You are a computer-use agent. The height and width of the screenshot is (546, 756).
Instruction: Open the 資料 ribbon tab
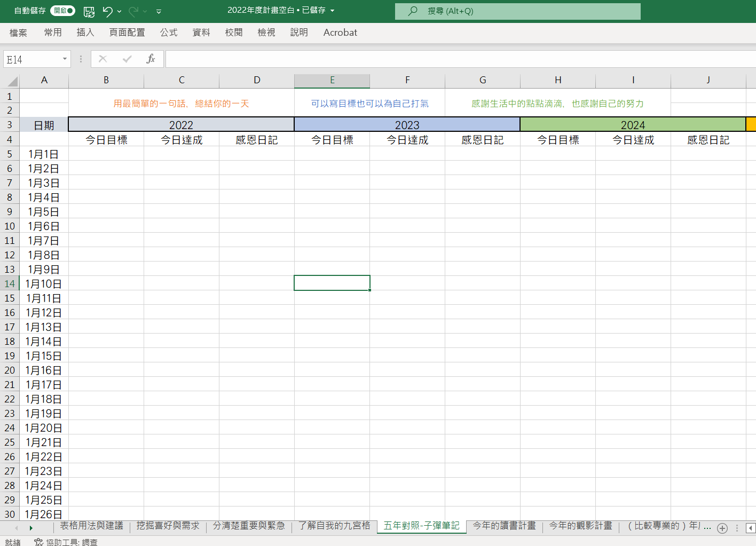[x=201, y=33]
